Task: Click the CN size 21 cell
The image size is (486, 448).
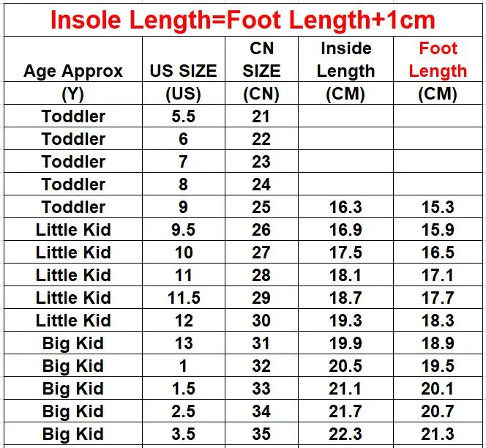Action: pos(261,116)
